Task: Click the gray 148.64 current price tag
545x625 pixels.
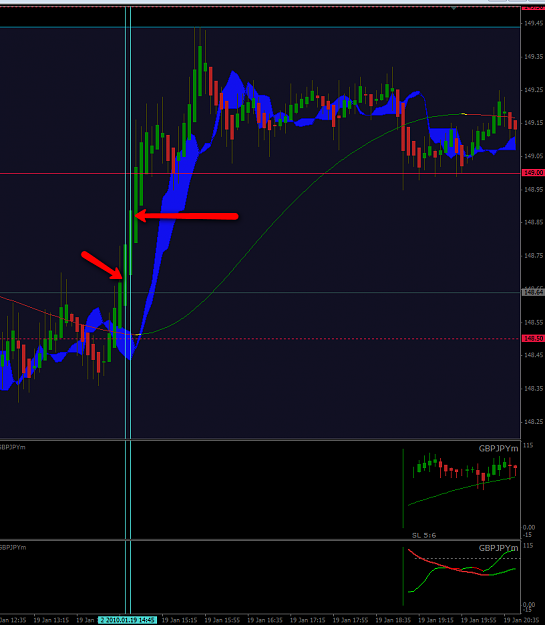Action: point(533,293)
